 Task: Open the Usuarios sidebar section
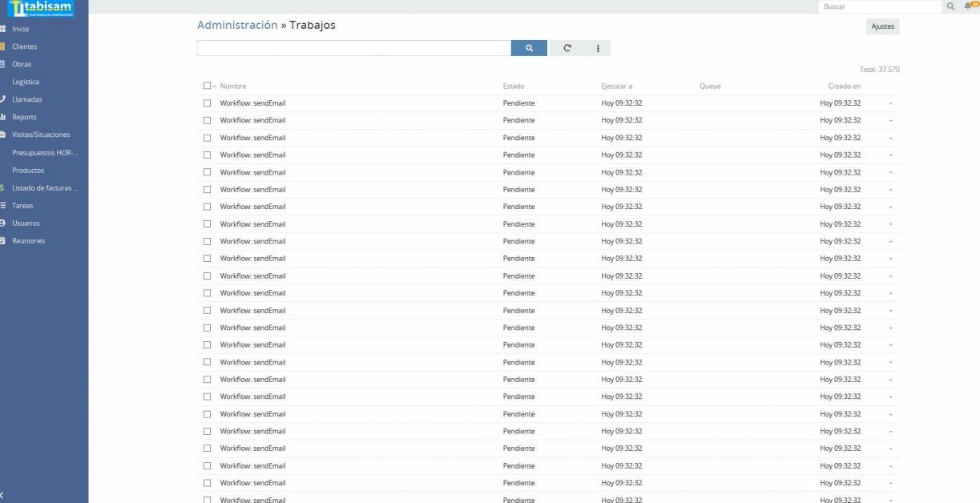tap(26, 223)
